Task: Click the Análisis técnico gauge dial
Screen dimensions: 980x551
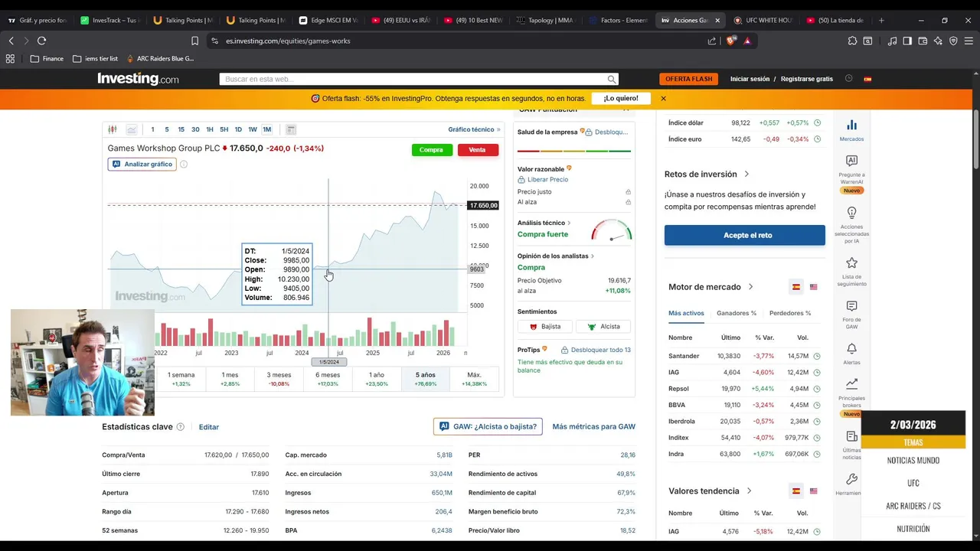Action: pos(612,230)
